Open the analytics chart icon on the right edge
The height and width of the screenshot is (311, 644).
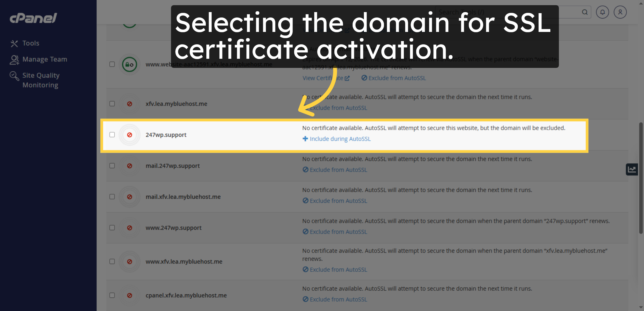click(x=632, y=169)
